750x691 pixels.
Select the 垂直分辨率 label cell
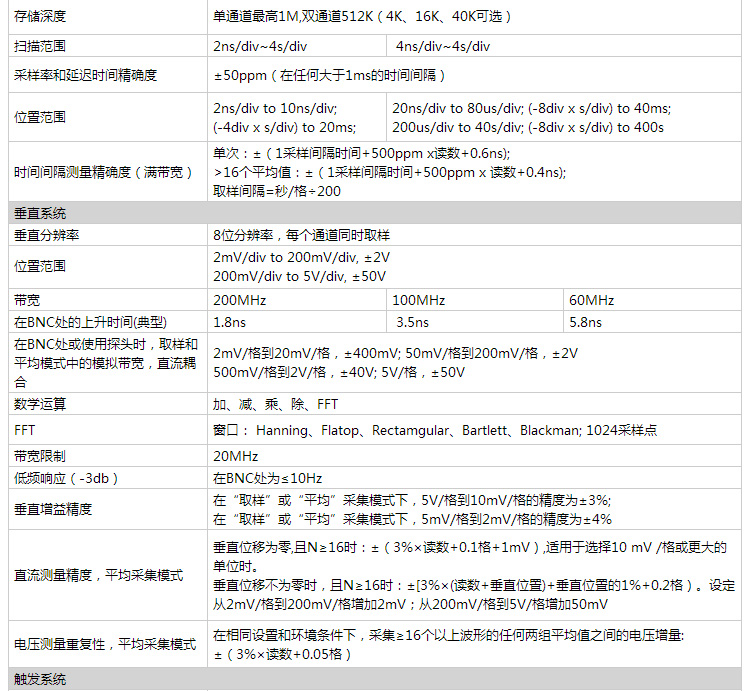click(x=48, y=235)
